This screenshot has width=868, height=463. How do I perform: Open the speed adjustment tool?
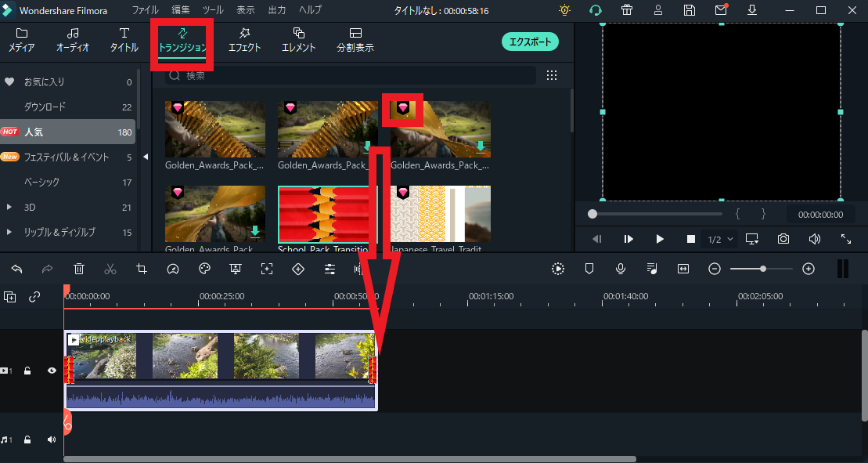173,269
